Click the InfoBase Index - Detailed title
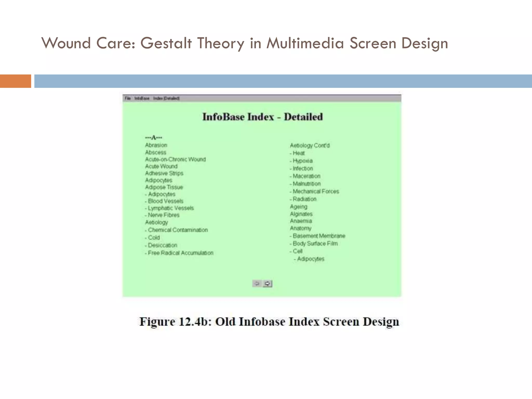 pos(263,117)
